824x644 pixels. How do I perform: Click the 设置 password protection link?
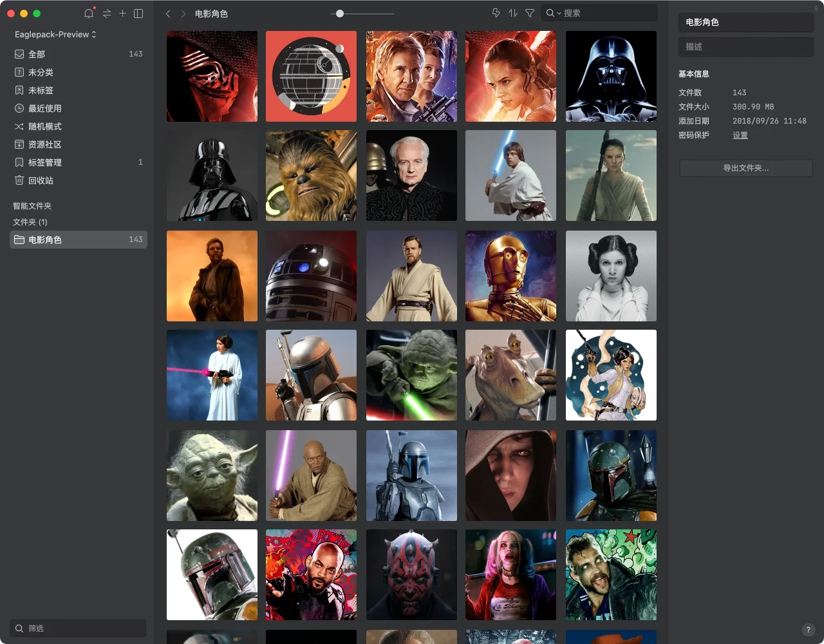[740, 135]
